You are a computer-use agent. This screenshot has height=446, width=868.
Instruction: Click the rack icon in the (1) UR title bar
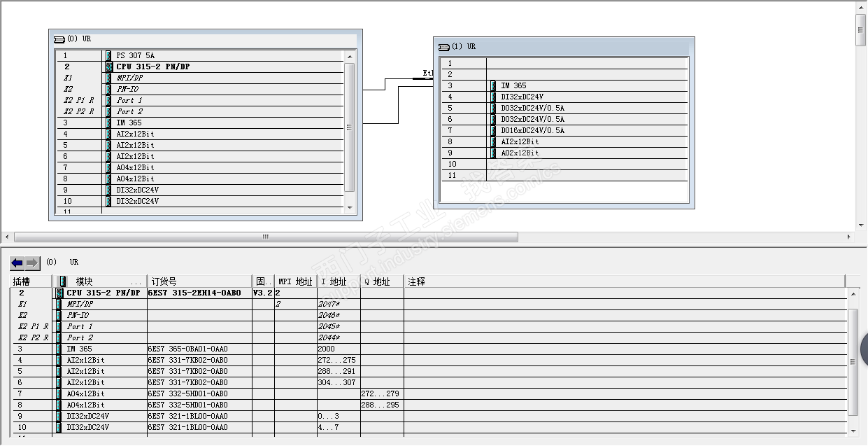pos(443,47)
